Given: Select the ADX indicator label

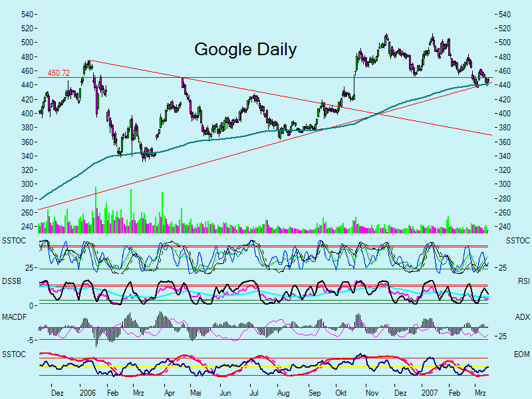Looking at the screenshot, I should (523, 317).
